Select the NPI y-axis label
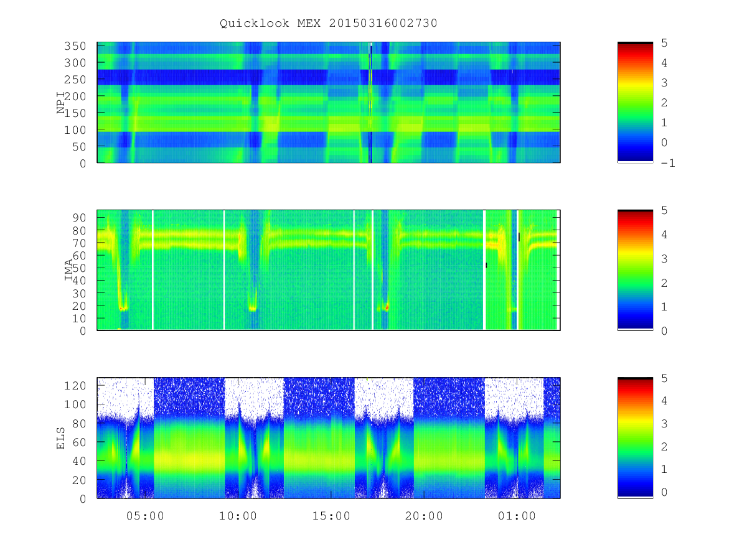Image resolution: width=747 pixels, height=560 pixels. coord(61,103)
